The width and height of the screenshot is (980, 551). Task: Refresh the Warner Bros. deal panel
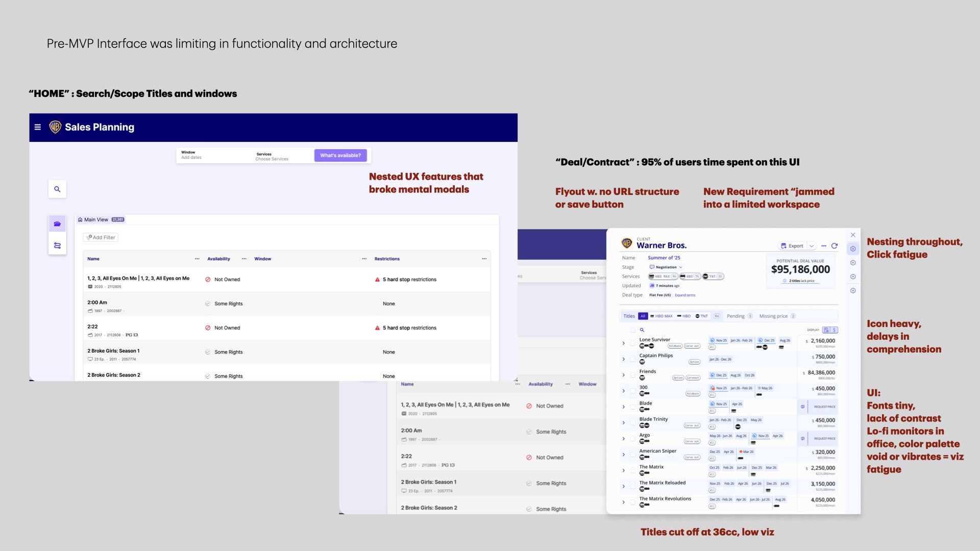(835, 246)
